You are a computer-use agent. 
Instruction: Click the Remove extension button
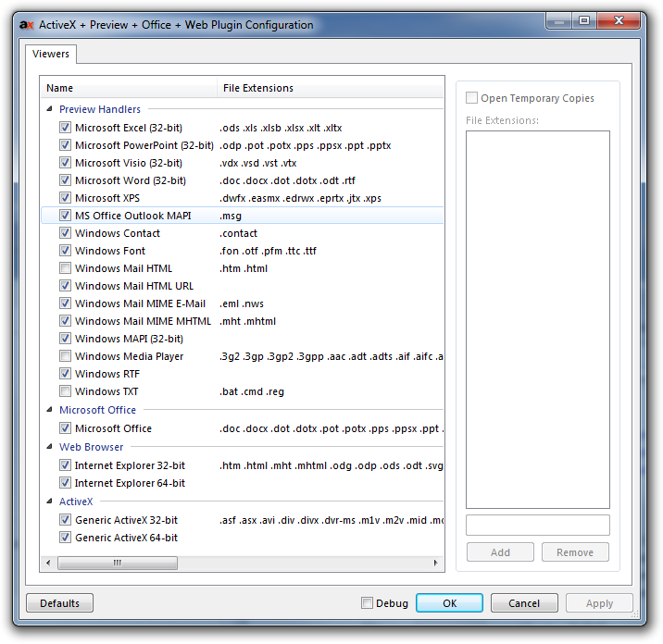click(x=575, y=552)
